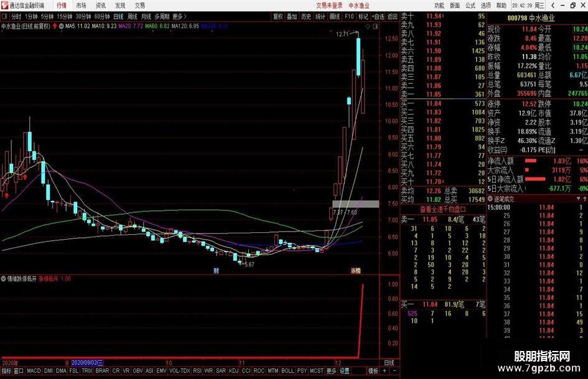Click the highlighted 2020/09/02 date marker
This screenshot has height=379, width=588.
(x=86, y=362)
